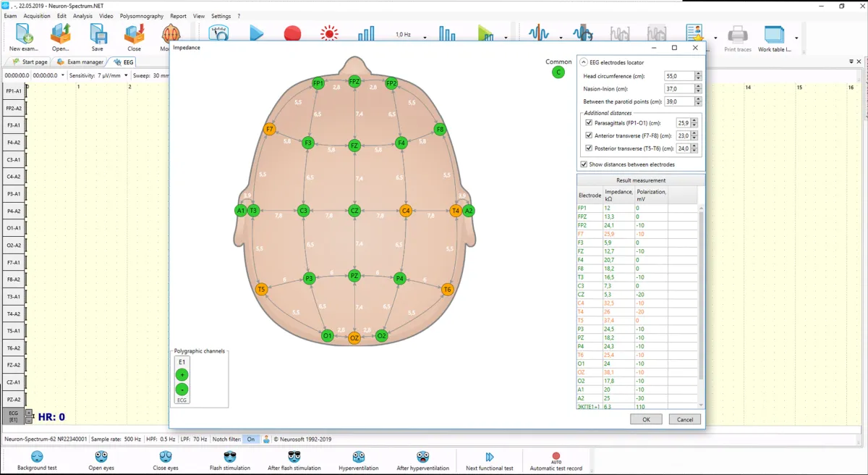
Task: Open the 1,0 Hz frequency dropdown
Action: tap(425, 37)
